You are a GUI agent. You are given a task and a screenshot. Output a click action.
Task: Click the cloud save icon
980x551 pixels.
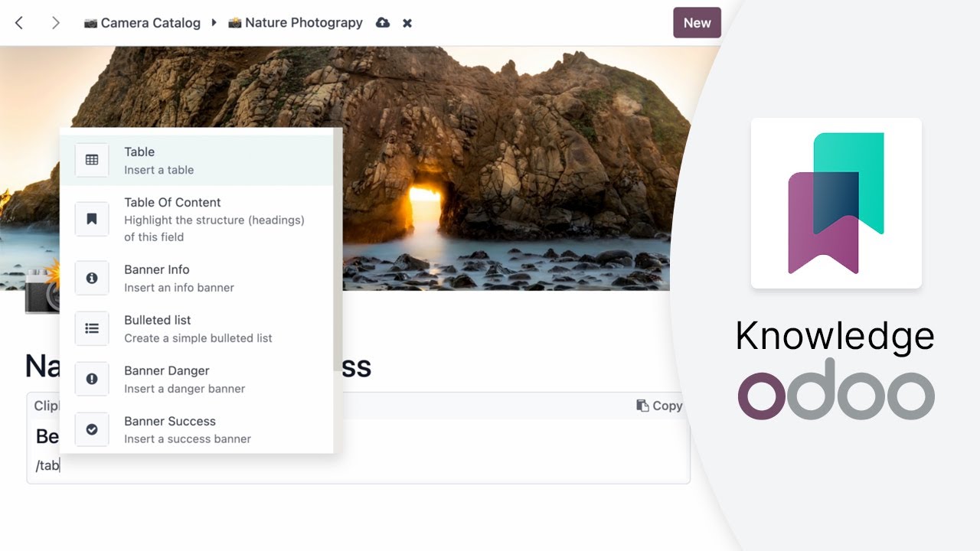[383, 23]
